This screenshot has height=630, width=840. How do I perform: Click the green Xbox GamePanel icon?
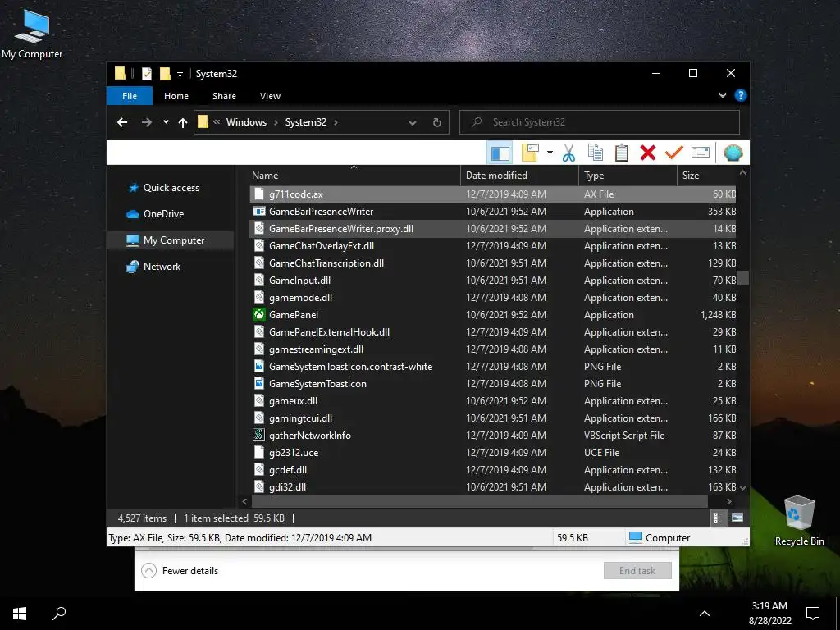coord(258,314)
